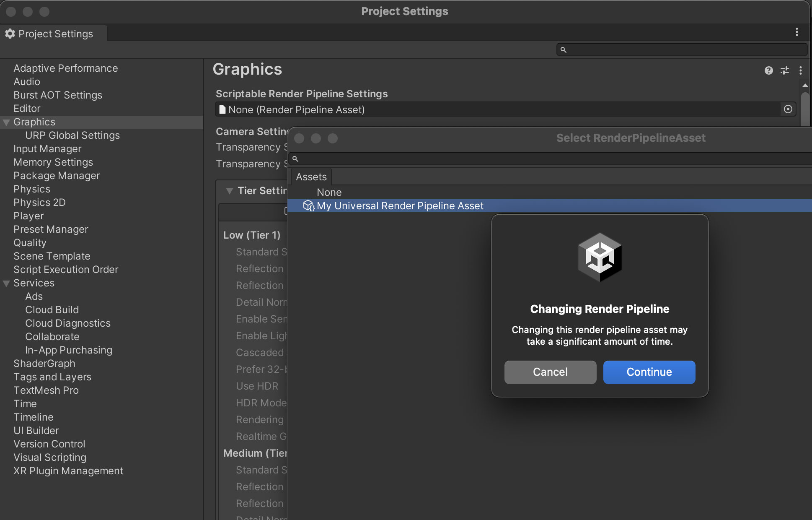Collapse the Services category
This screenshot has height=520, width=812.
tap(6, 283)
